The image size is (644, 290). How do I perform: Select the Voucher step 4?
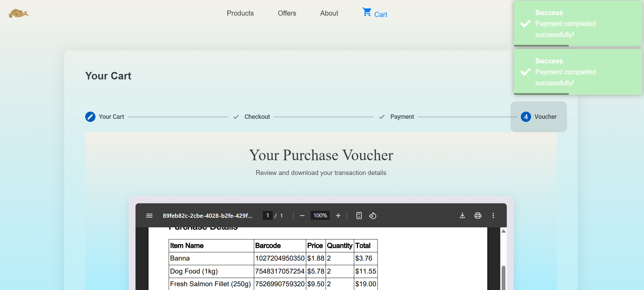(539, 117)
